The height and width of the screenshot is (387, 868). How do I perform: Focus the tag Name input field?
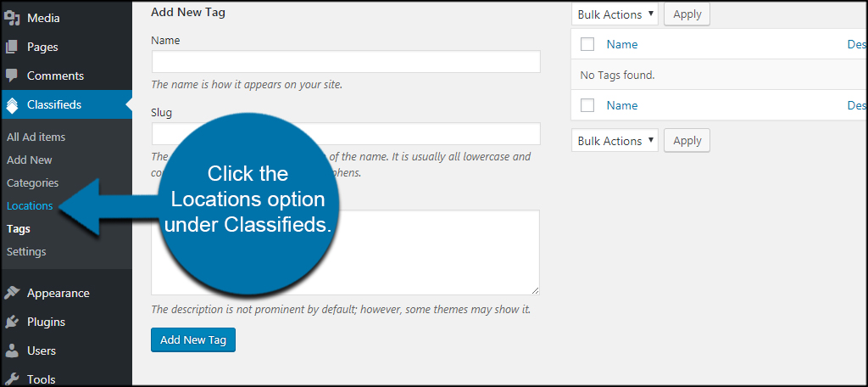point(346,62)
